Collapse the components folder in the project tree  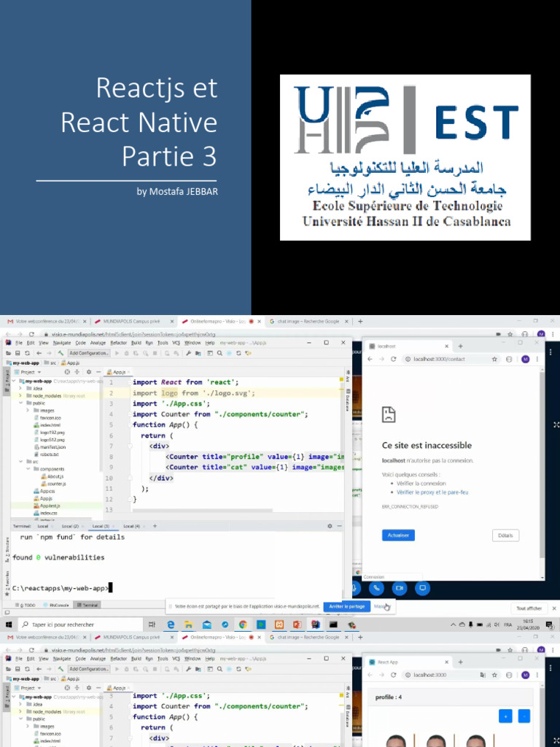click(x=28, y=469)
